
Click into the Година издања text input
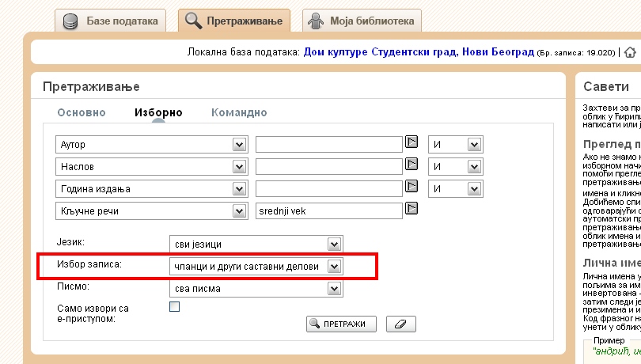pos(329,188)
